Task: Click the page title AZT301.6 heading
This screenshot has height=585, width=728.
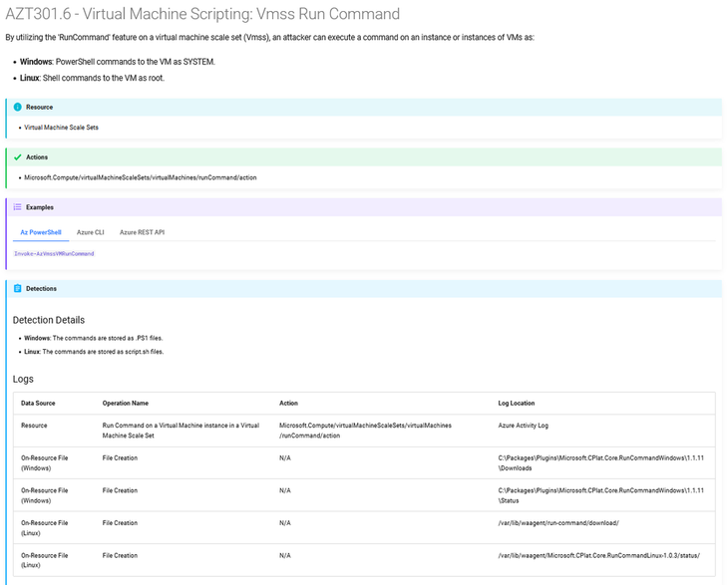Action: click(202, 14)
